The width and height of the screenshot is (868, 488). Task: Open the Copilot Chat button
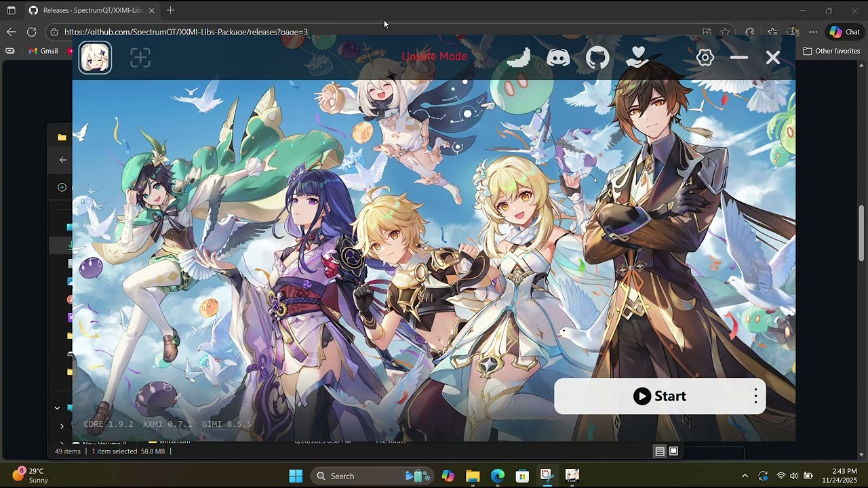[x=844, y=32]
